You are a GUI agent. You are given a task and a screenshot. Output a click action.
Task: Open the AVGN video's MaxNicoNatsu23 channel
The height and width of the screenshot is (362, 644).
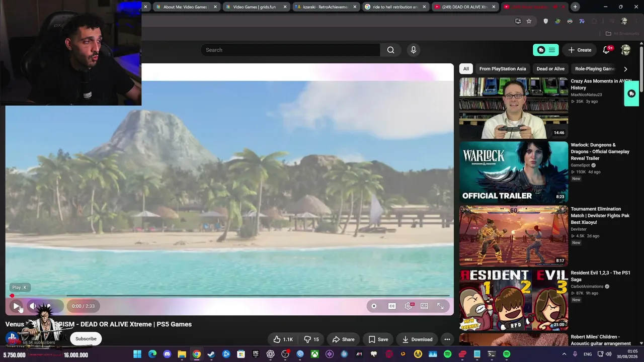(x=586, y=95)
